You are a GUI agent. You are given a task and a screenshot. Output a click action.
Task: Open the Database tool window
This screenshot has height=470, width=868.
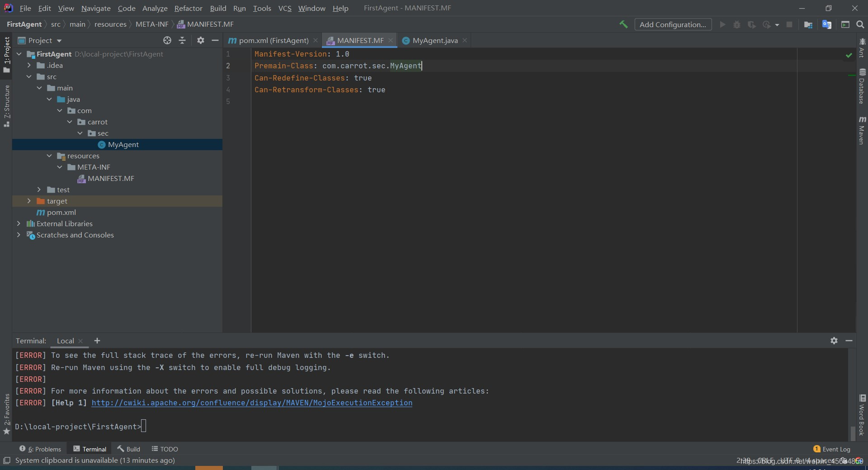(x=862, y=86)
